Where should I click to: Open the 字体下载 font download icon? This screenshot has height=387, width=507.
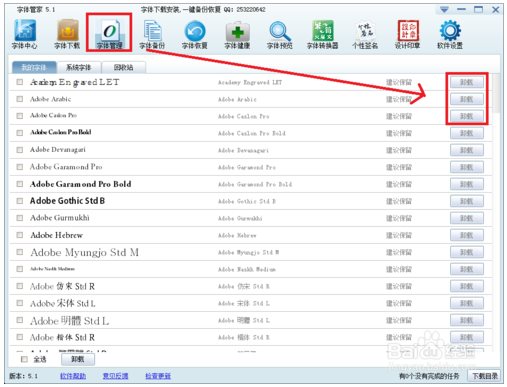tap(67, 34)
